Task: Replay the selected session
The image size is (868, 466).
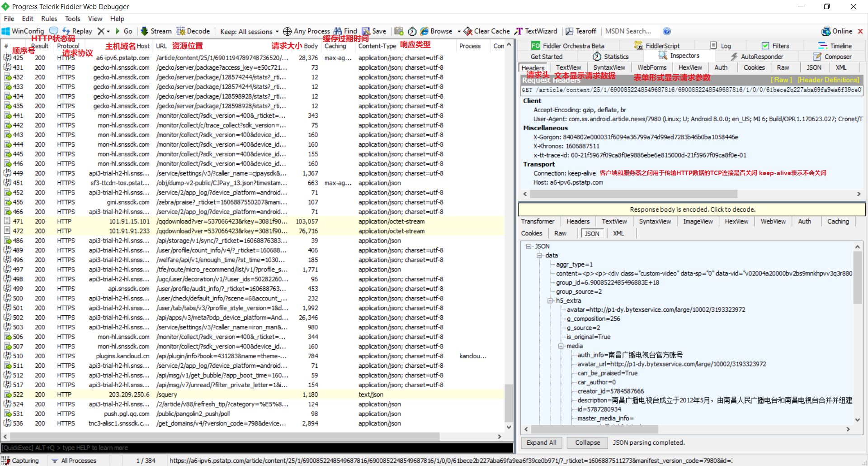Action: coord(77,31)
